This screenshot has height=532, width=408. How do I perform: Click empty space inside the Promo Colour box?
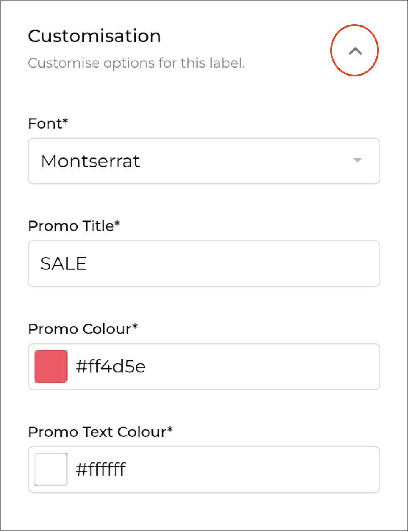click(259, 367)
